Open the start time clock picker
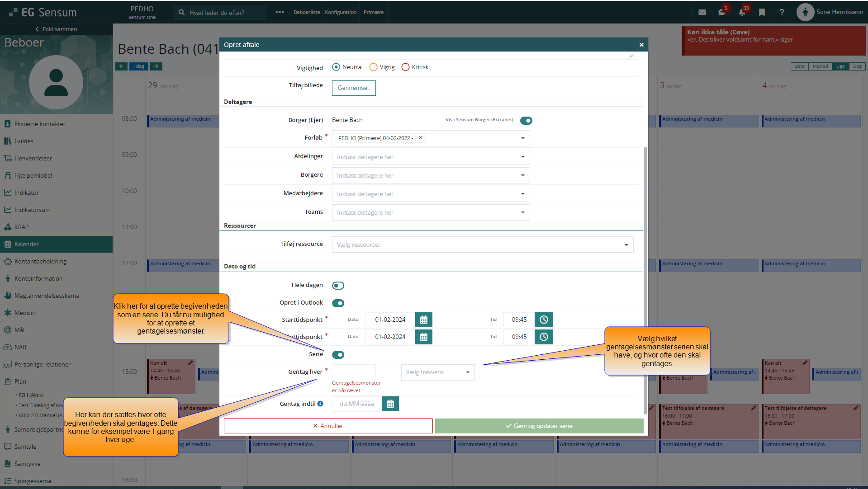This screenshot has height=489, width=868. [x=543, y=320]
